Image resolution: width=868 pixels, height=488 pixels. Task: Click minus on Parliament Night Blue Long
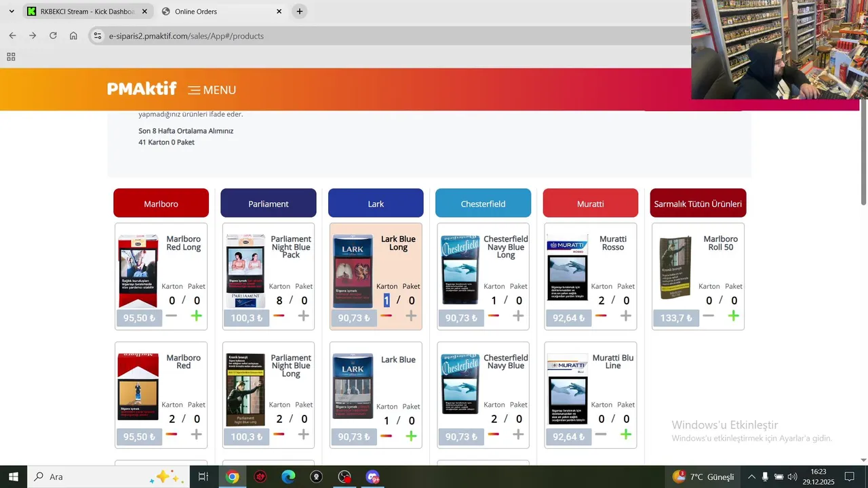(279, 434)
